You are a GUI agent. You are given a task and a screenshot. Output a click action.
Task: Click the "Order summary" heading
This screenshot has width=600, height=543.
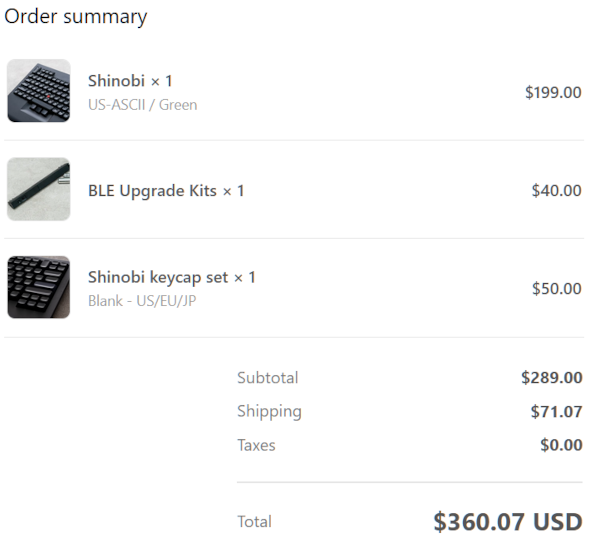[x=76, y=17]
